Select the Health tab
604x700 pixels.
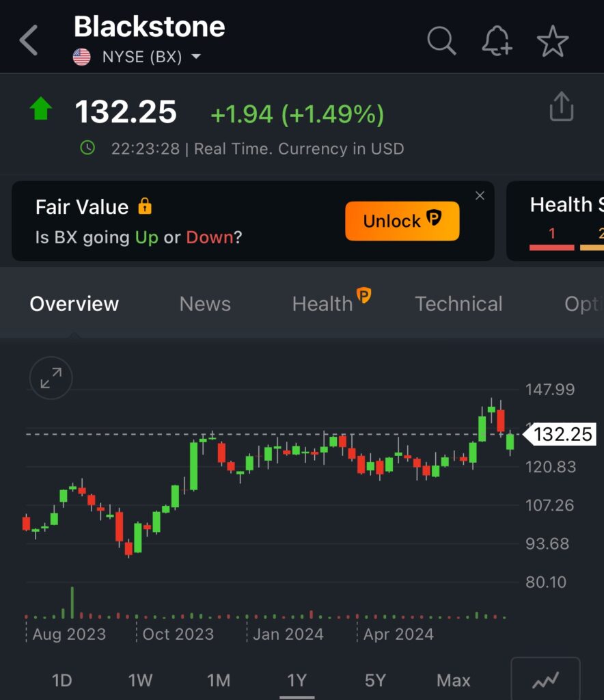(x=322, y=304)
